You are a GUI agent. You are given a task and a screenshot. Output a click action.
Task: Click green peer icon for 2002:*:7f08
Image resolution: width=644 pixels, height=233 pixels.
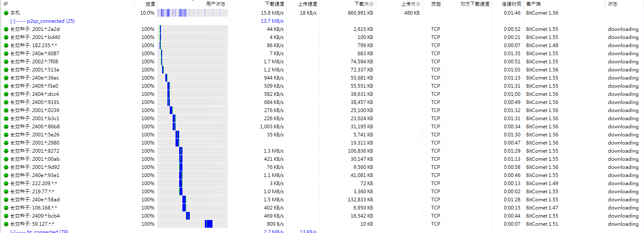point(6,62)
